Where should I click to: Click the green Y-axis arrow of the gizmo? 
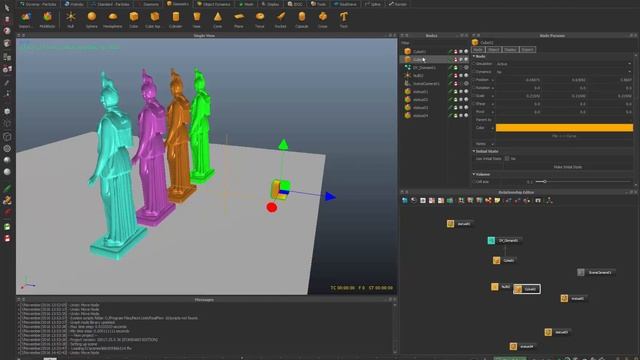[x=283, y=144]
